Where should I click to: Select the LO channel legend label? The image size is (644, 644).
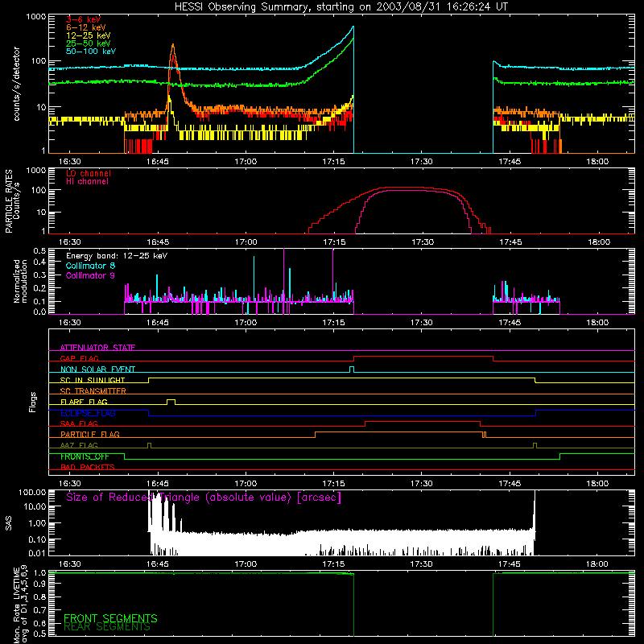[x=89, y=173]
